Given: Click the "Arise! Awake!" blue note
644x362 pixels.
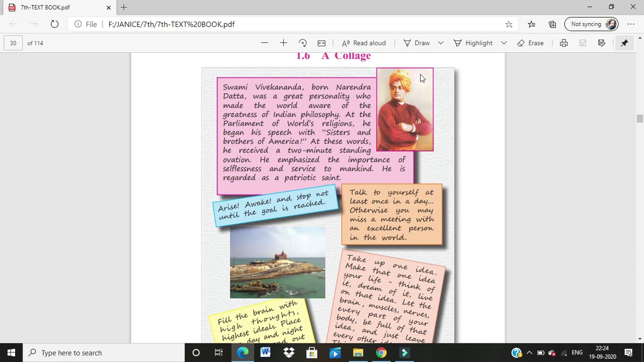Looking at the screenshot, I should click(275, 206).
